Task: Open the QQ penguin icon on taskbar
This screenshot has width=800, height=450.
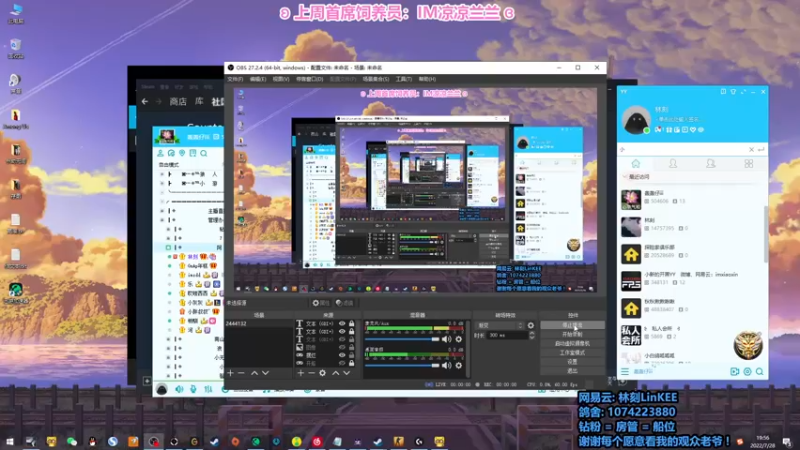Action: [x=92, y=441]
